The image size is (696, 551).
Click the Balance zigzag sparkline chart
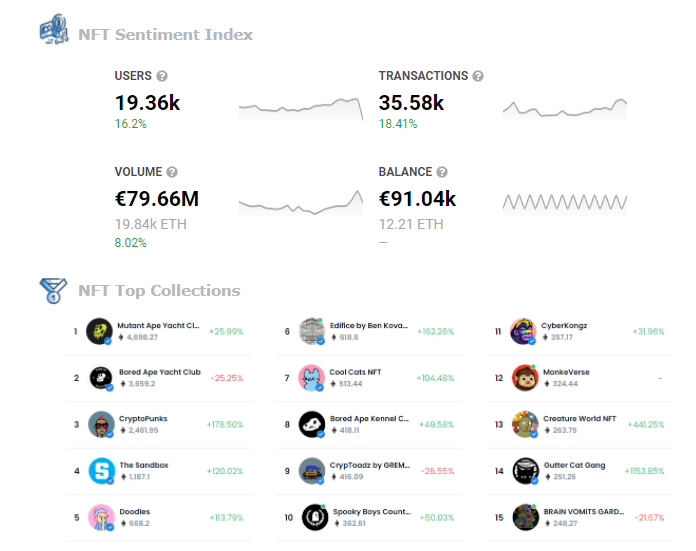pyautogui.click(x=565, y=202)
